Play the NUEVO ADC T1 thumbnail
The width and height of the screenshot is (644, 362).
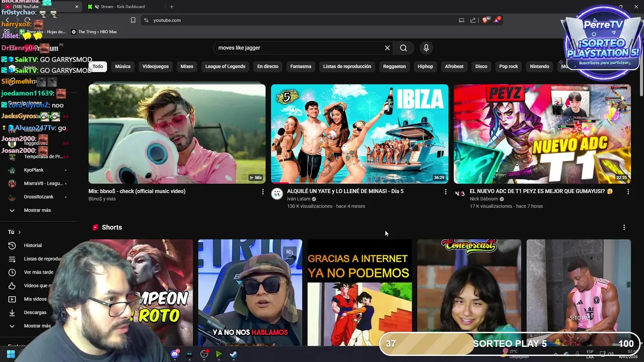coord(542,134)
